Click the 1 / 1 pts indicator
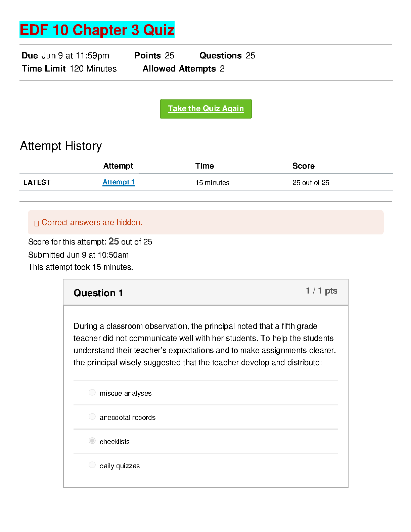The image size is (411, 532). coord(321,291)
